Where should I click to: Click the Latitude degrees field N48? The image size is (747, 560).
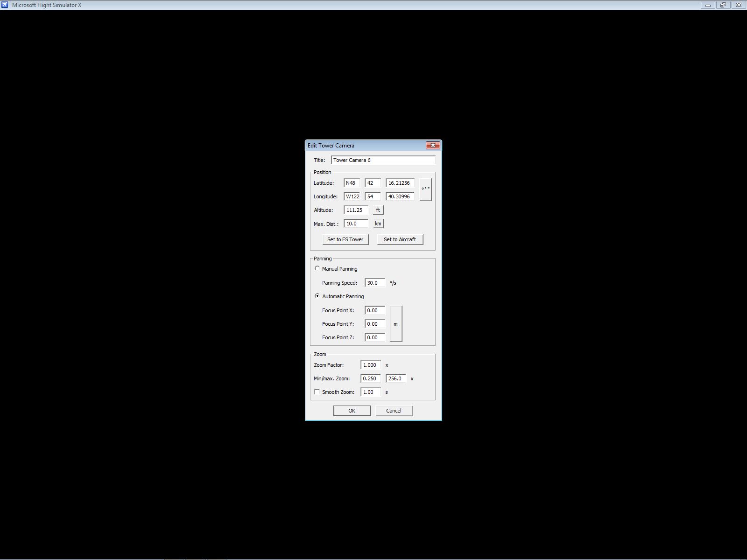pos(352,183)
